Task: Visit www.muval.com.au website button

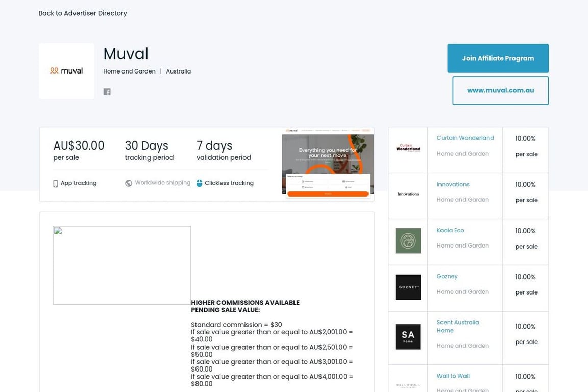Action: pyautogui.click(x=501, y=90)
